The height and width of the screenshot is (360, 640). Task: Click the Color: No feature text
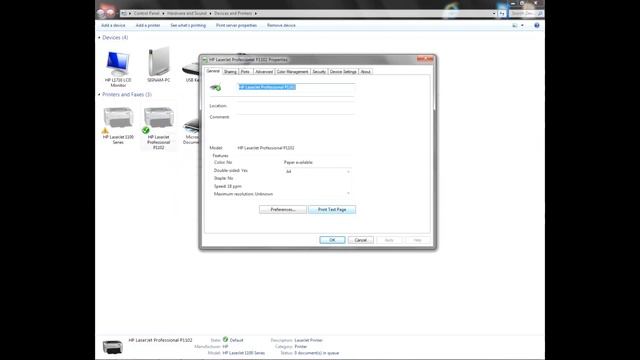[223, 162]
